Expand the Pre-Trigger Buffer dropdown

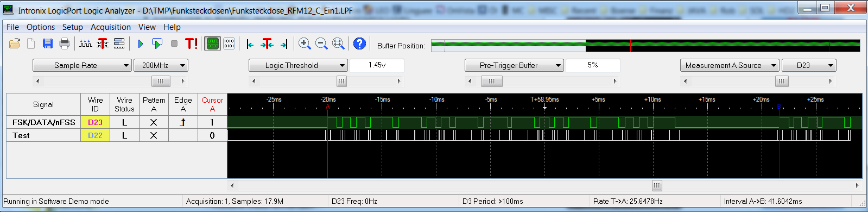(x=514, y=65)
